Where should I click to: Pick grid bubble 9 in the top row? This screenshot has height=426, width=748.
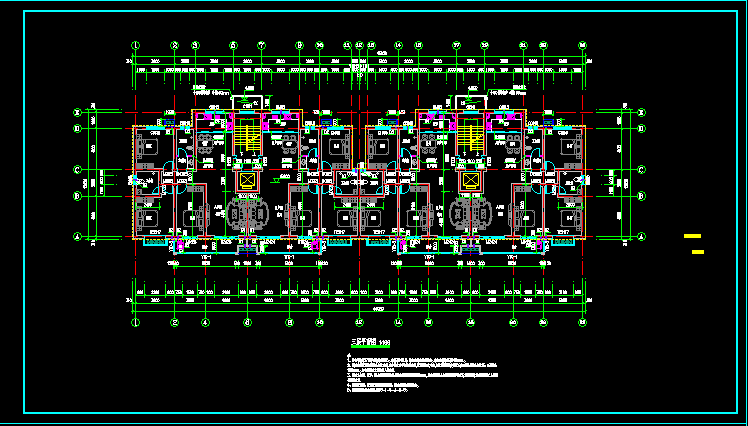[300, 46]
